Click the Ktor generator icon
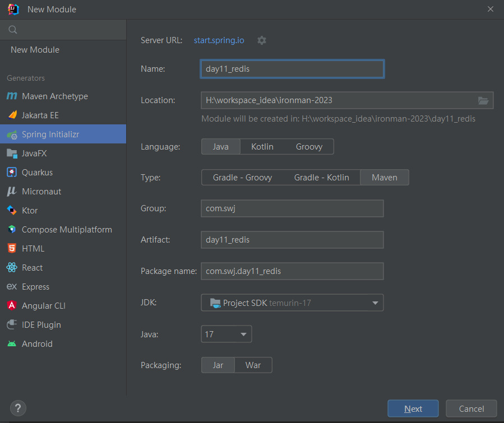This screenshot has height=423, width=504. pyautogui.click(x=12, y=211)
